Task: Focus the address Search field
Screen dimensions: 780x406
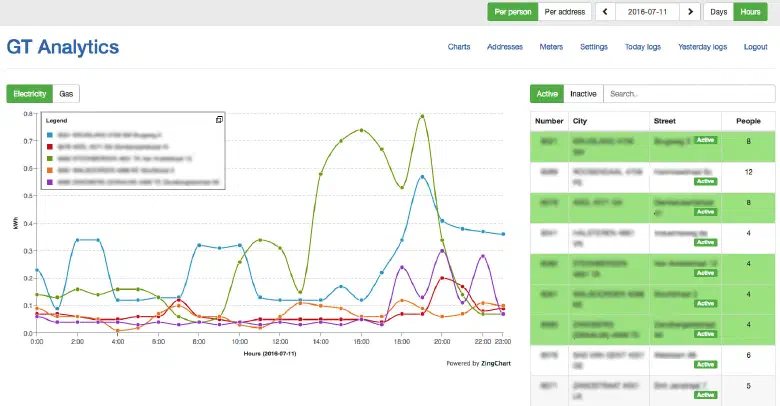Action: pos(689,94)
